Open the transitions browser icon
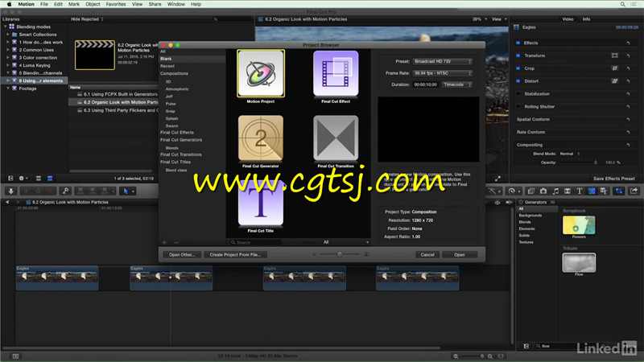The width and height of the screenshot is (644, 362). [x=568, y=191]
